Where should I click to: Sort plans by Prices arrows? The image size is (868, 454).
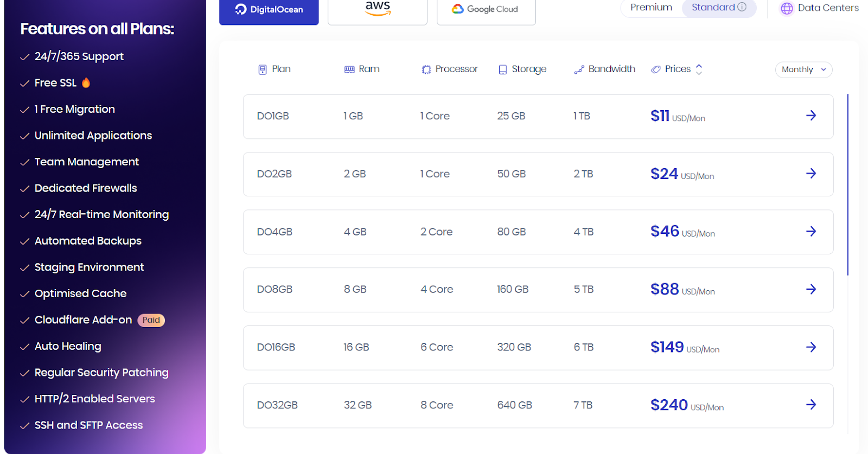[x=699, y=69]
